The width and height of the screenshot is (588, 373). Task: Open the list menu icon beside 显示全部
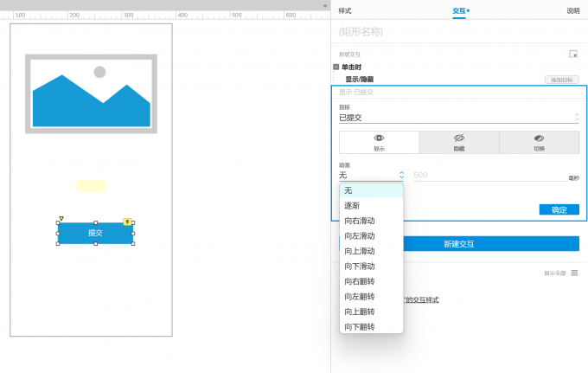[574, 273]
